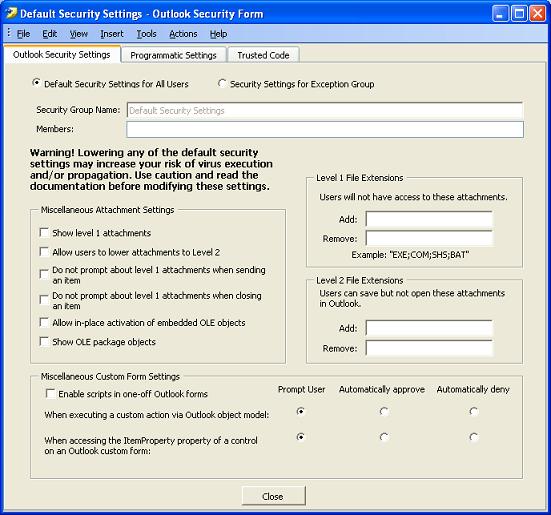551x515 pixels.
Task: Select Automatically deny for custom action execution
Action: [x=474, y=411]
